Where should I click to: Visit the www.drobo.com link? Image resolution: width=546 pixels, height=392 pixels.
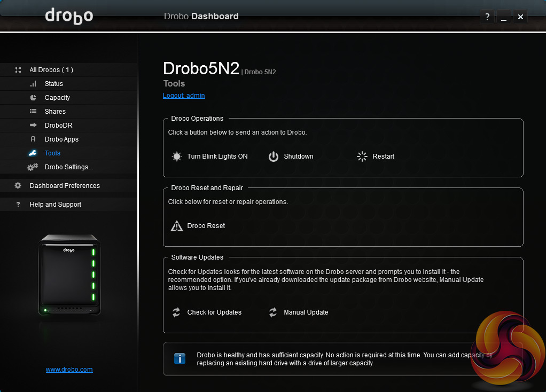(x=69, y=370)
